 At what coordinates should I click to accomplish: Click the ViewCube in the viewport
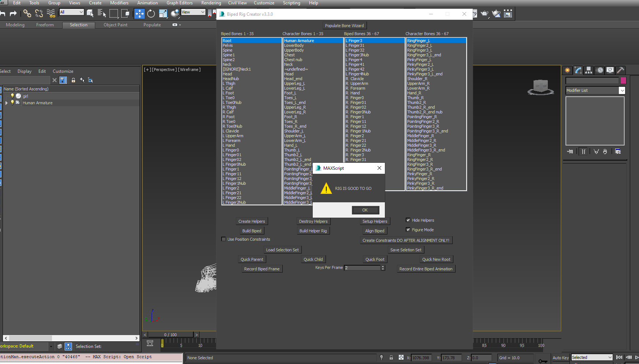(x=541, y=87)
